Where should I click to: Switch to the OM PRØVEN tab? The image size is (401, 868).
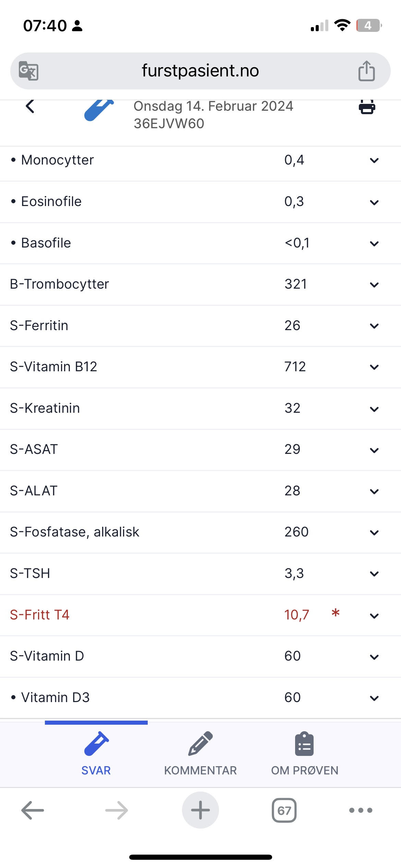(304, 754)
